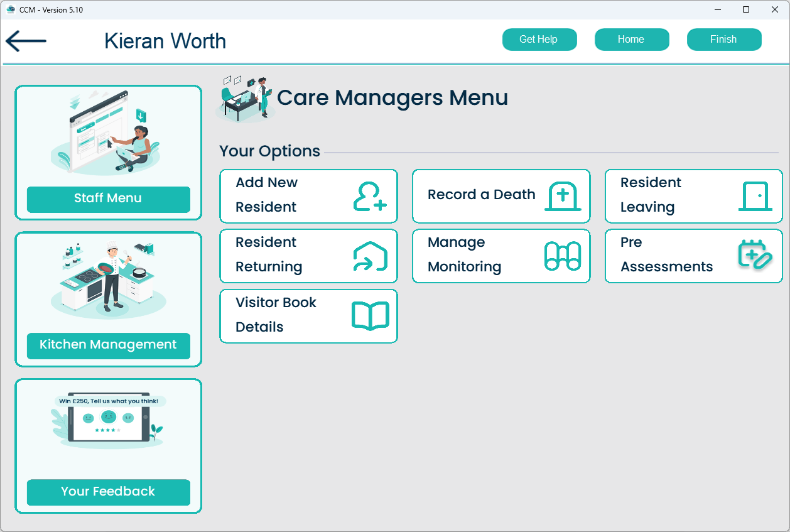The height and width of the screenshot is (532, 790).
Task: Open the Staff Menu
Action: [108, 199]
